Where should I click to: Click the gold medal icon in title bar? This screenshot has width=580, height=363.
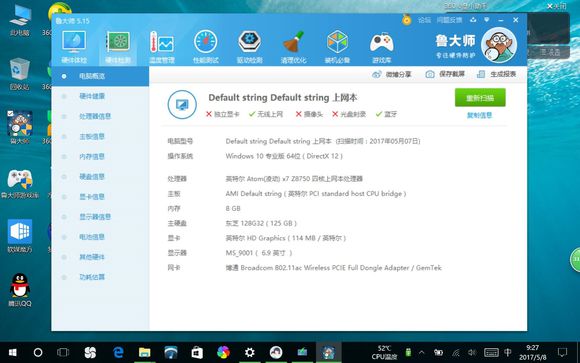coord(407,20)
